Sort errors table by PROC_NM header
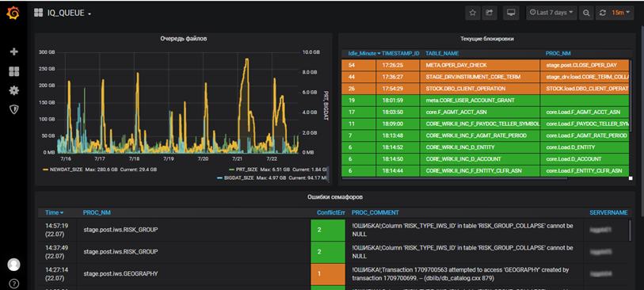This screenshot has height=290, width=644. pos(97,212)
